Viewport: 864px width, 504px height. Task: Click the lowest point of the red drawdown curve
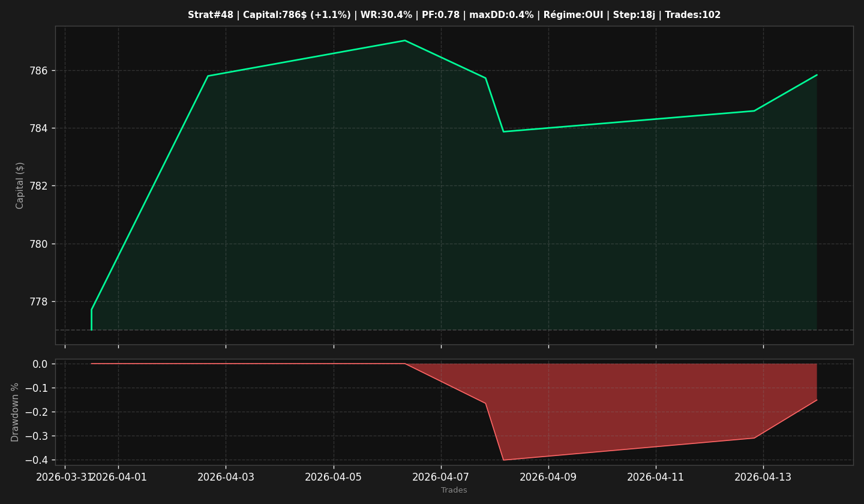[503, 460]
